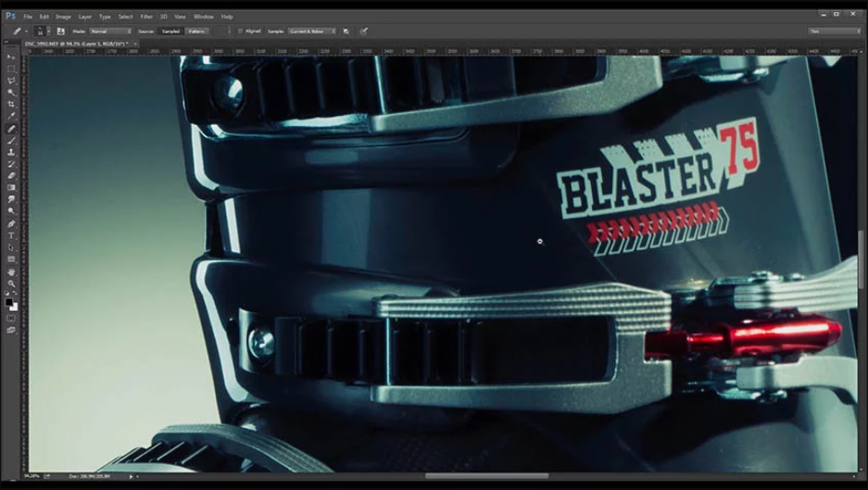Screen dimensions: 868x490
Task: Select the Lasso tool
Action: pos(11,81)
